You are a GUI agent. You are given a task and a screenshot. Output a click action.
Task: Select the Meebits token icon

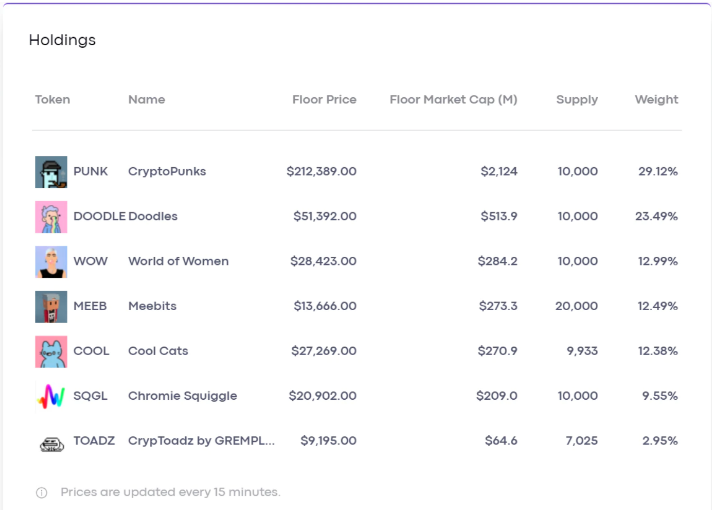51,307
